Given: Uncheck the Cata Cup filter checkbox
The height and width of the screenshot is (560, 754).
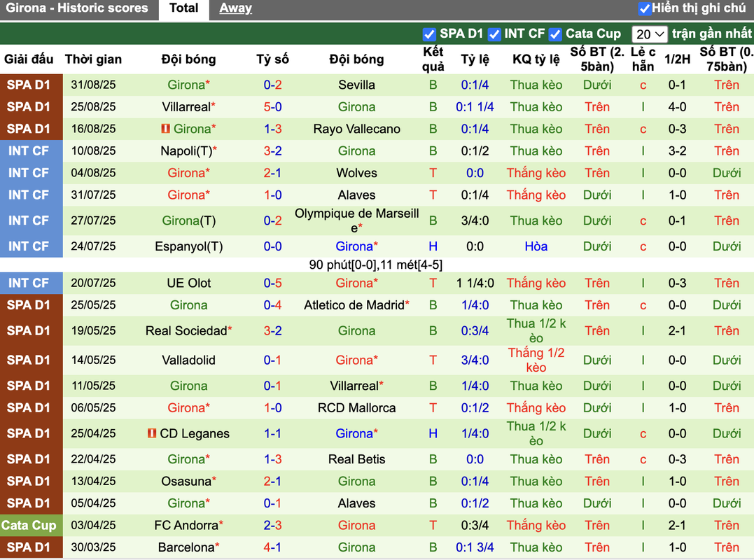Looking at the screenshot, I should [555, 34].
